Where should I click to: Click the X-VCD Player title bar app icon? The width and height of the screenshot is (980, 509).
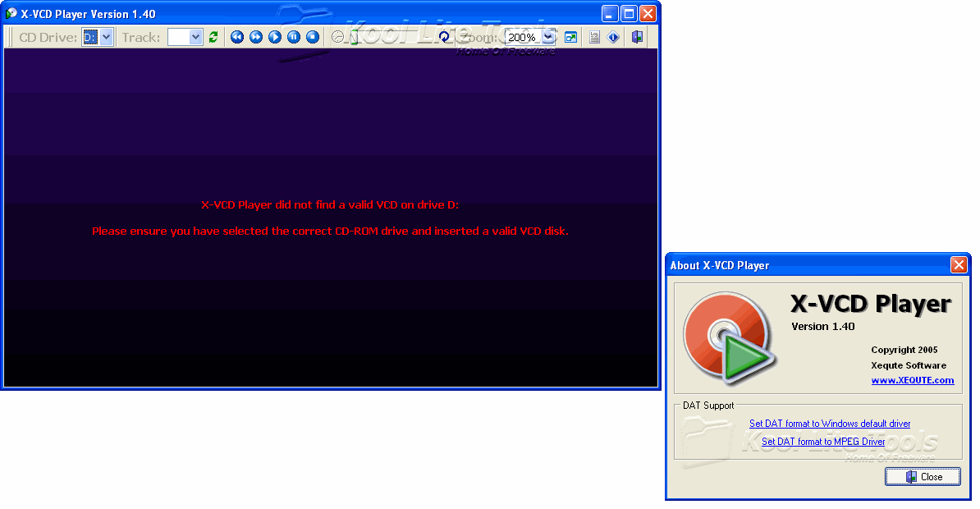pyautogui.click(x=11, y=13)
